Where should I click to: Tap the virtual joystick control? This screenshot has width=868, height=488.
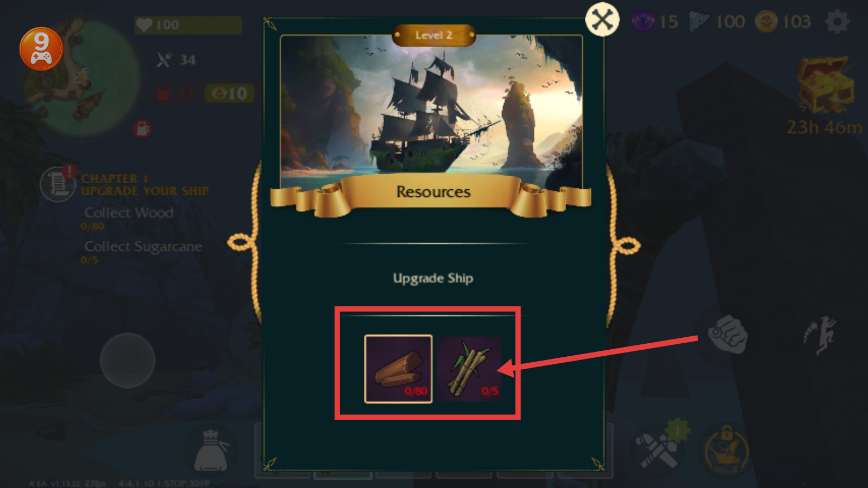click(x=127, y=360)
